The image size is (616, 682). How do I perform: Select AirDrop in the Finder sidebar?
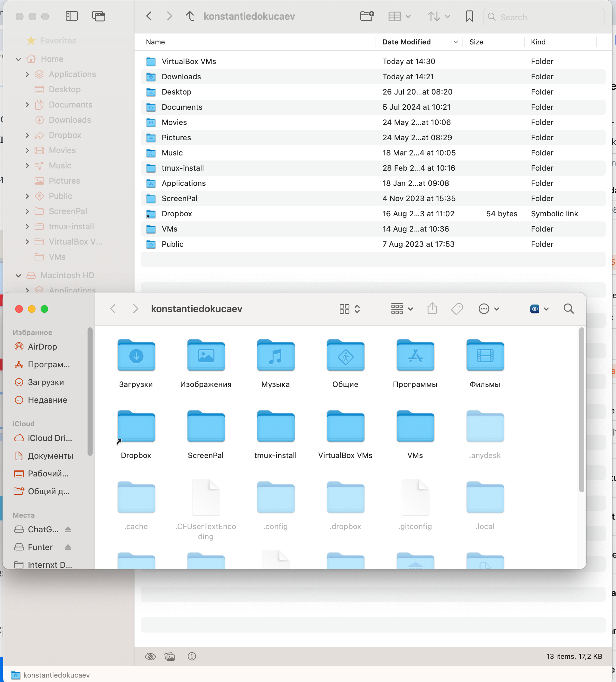pos(42,346)
